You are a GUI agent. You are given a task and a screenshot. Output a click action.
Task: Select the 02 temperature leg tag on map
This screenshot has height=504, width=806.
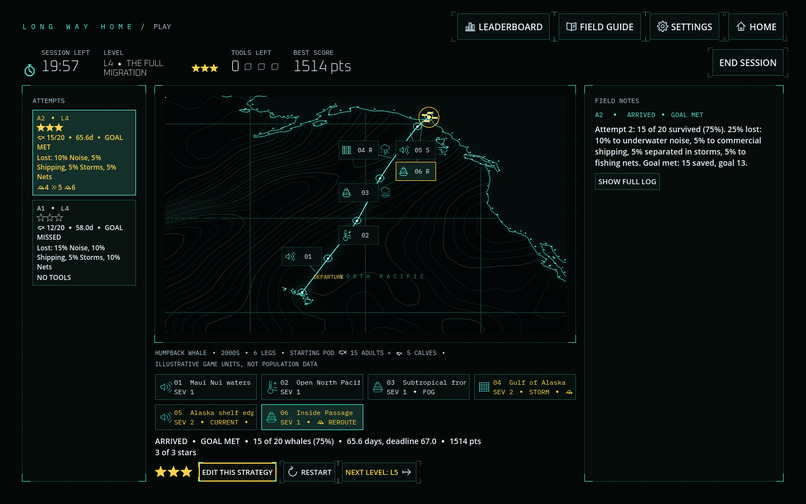pyautogui.click(x=358, y=235)
